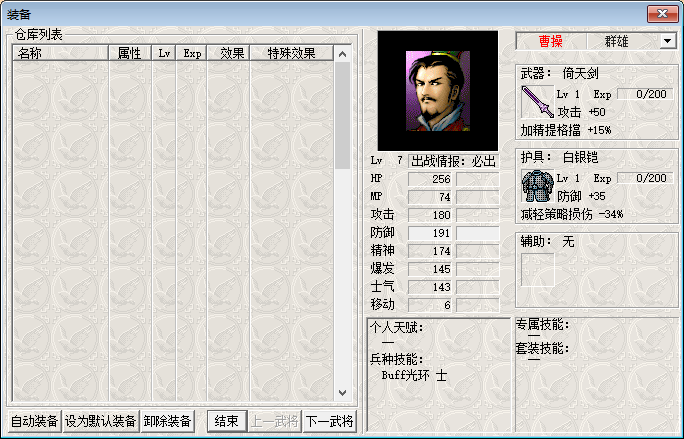
Task: Click the empty 辅助 accessory slot
Action: [x=537, y=270]
